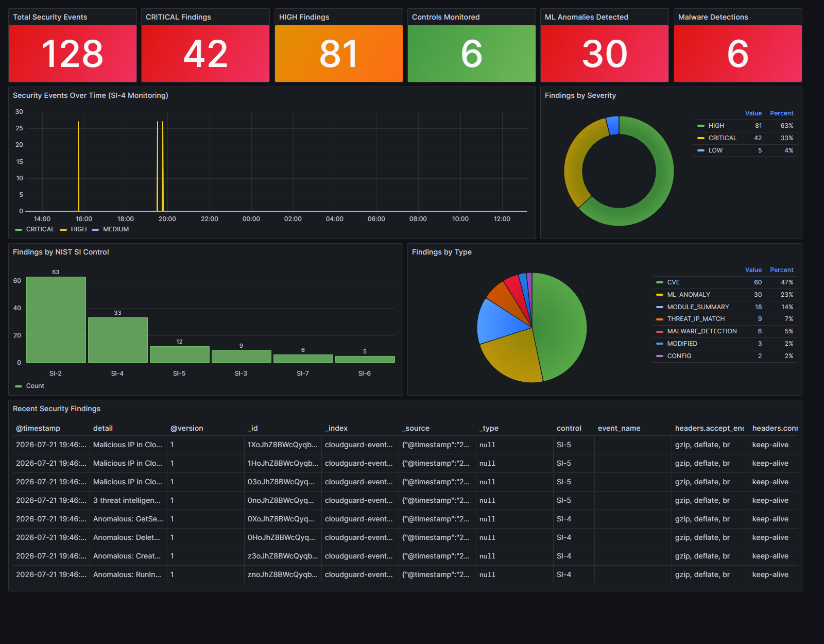Toggle CONFIG in Findings by Type legend

point(679,356)
